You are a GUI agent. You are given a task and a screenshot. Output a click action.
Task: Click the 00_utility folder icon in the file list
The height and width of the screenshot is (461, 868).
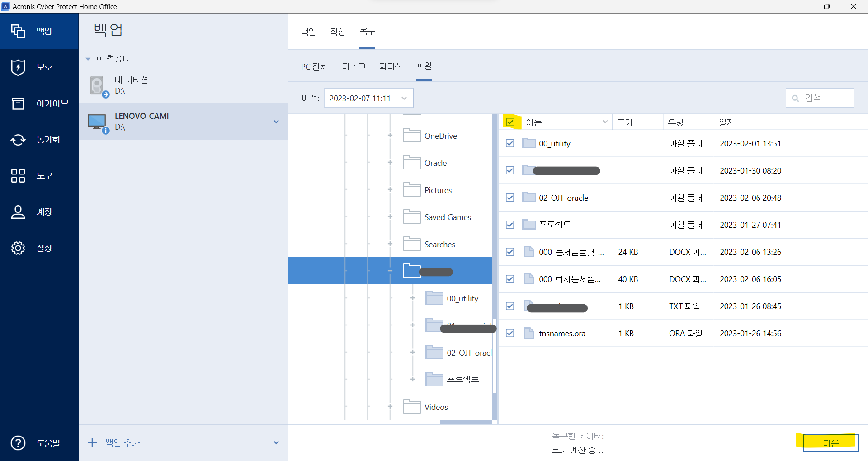click(x=528, y=143)
